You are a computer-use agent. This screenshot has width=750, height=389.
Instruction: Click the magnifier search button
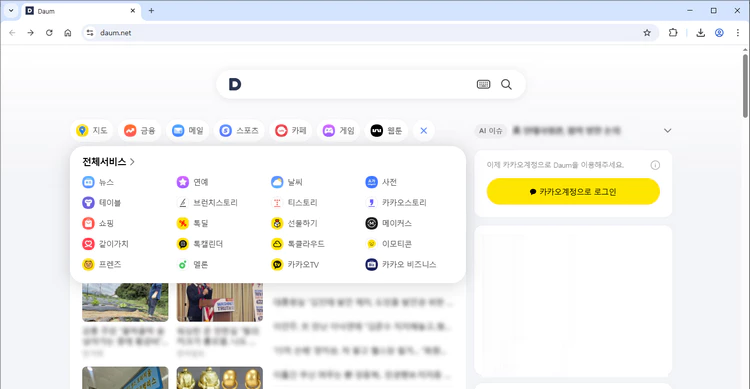coord(507,85)
